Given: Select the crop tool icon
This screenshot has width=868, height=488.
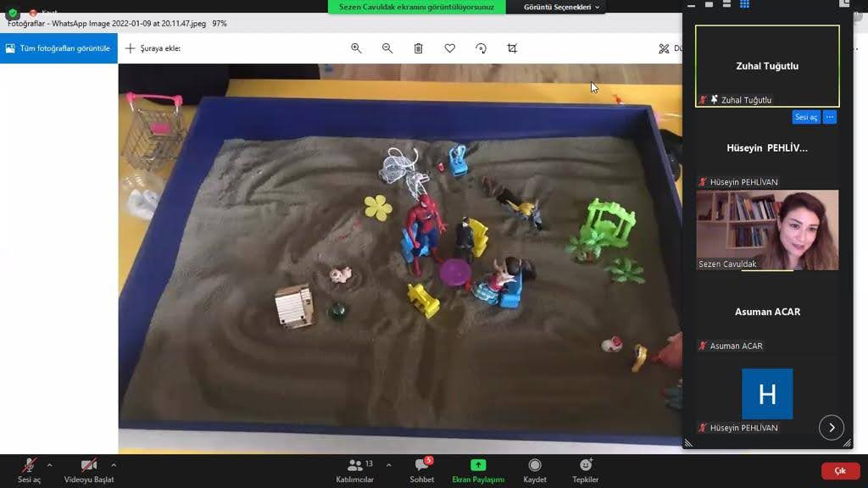Looking at the screenshot, I should [512, 48].
